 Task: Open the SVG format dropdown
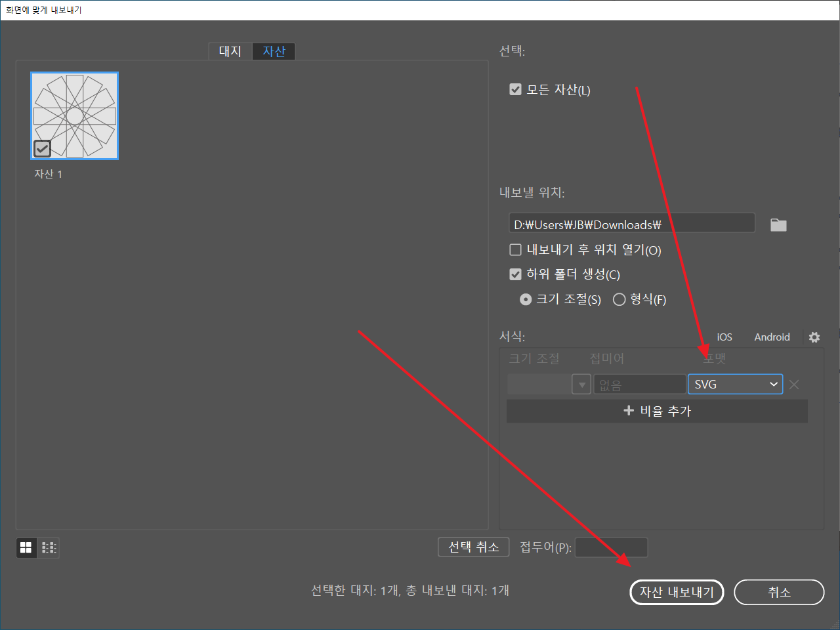735,385
